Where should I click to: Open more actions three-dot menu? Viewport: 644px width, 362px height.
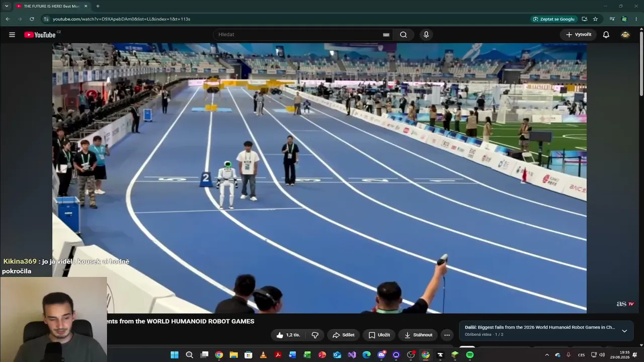pos(447,335)
